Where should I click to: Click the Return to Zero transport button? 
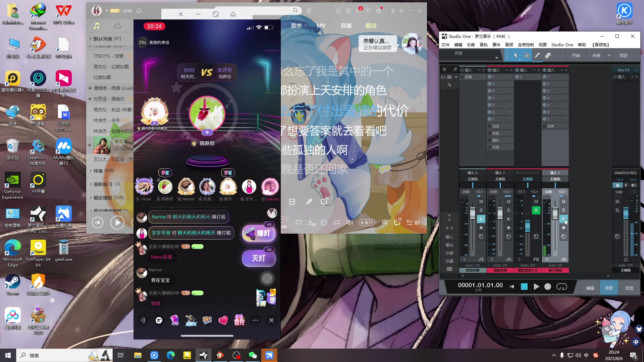512,287
